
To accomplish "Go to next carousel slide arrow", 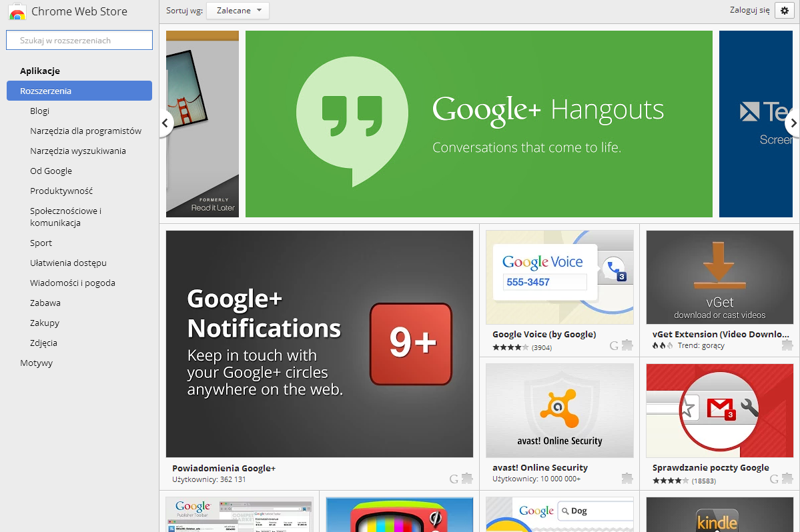I will click(x=793, y=123).
